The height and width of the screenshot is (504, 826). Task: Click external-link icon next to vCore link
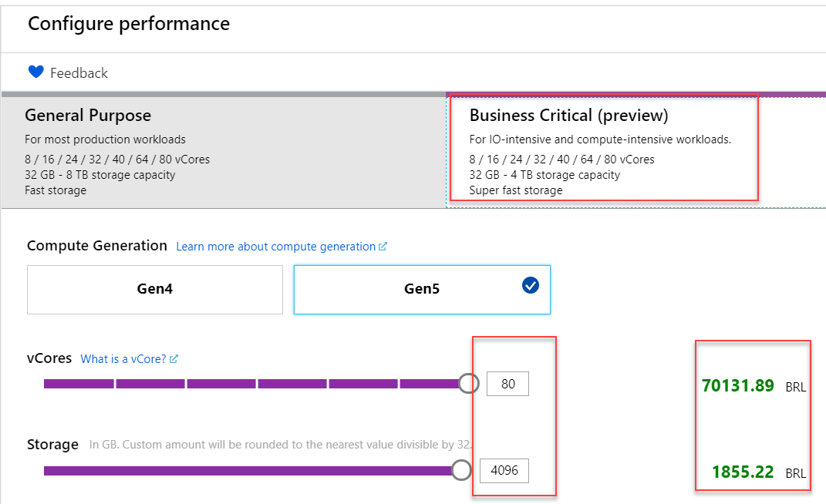click(174, 358)
